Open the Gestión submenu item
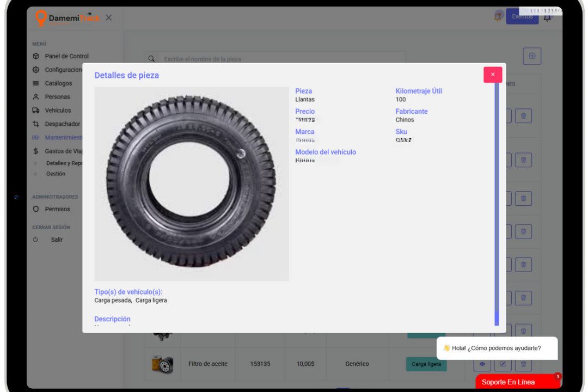588x392 pixels. (57, 173)
